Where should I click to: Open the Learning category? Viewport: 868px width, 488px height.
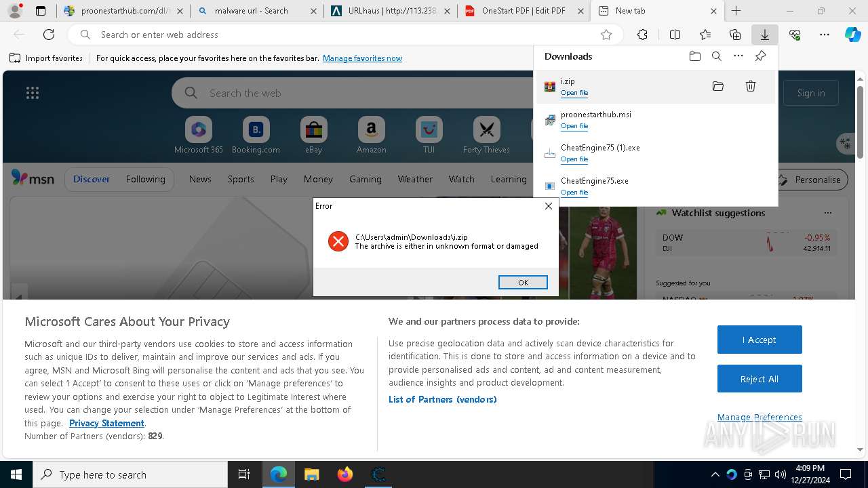click(x=509, y=179)
